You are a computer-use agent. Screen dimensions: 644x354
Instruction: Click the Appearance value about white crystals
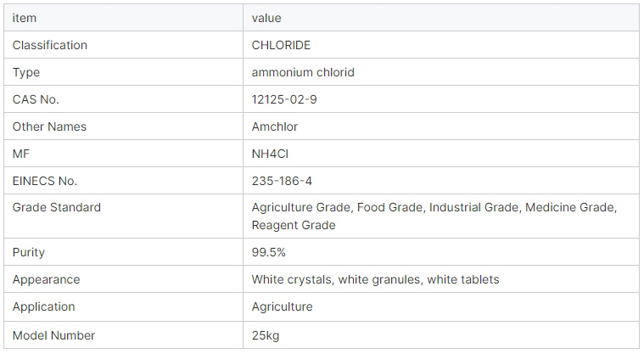click(375, 279)
